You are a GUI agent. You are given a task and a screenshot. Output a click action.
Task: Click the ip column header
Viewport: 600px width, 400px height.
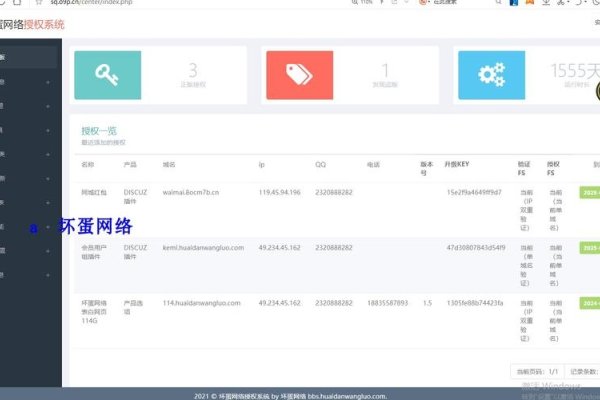262,165
